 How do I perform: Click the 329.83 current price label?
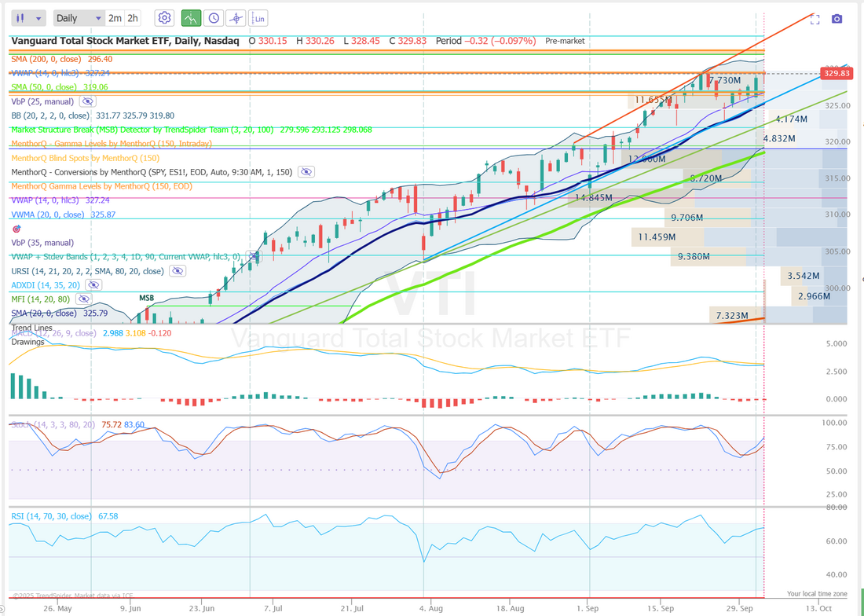836,73
